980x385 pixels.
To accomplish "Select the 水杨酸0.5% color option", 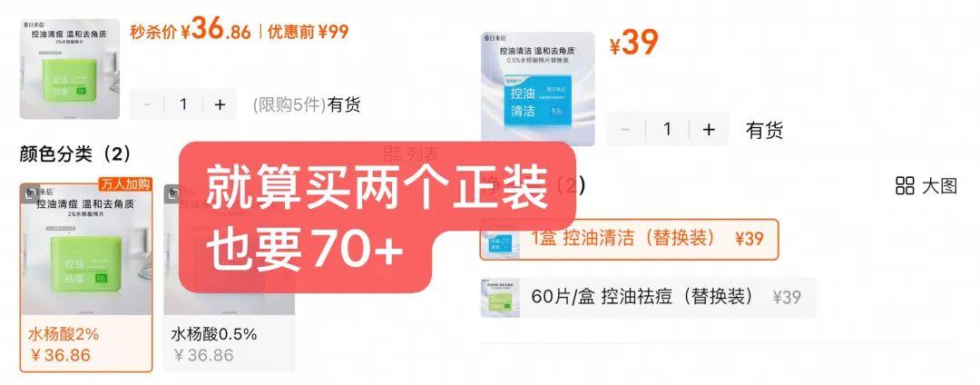I will click(229, 278).
